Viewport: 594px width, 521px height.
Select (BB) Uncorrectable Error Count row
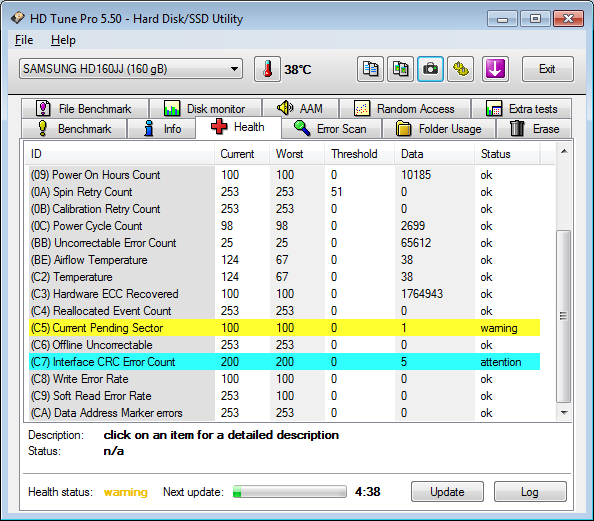click(x=284, y=243)
